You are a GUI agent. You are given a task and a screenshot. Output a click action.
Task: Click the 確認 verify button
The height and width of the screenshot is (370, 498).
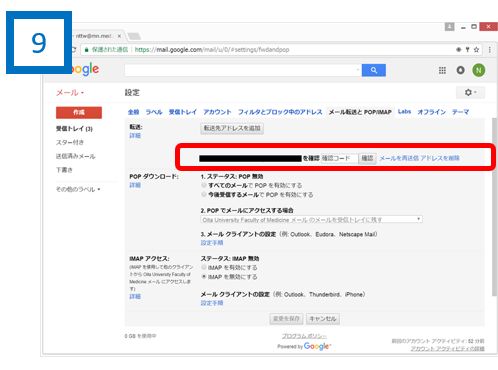(367, 158)
